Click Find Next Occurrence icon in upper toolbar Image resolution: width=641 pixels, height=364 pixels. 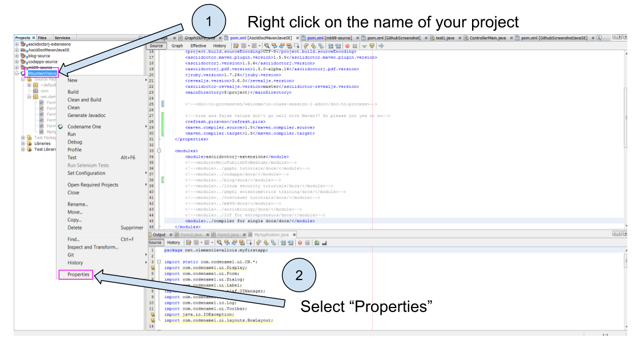pos(281,46)
